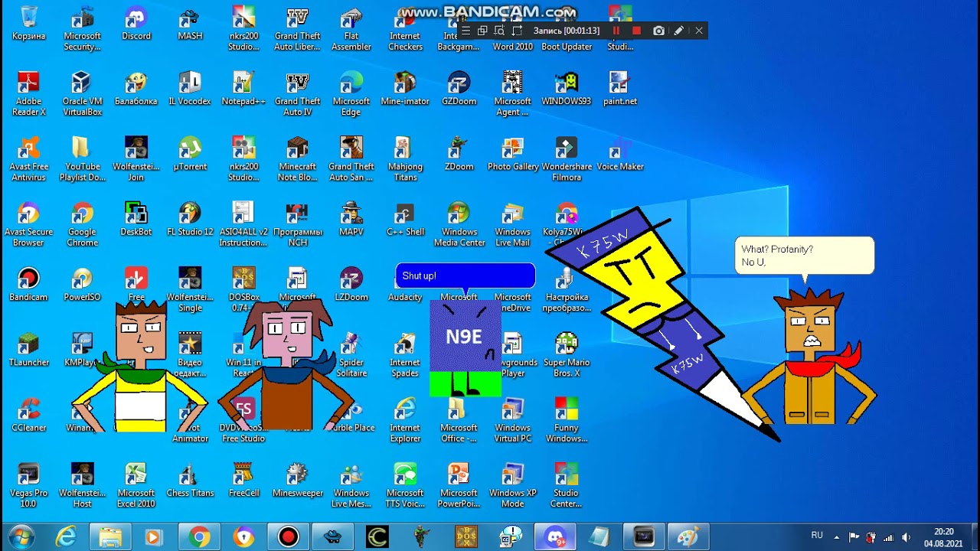Open Avast Free Antivirus icon
Image resolution: width=980 pixels, height=551 pixels.
(29, 159)
